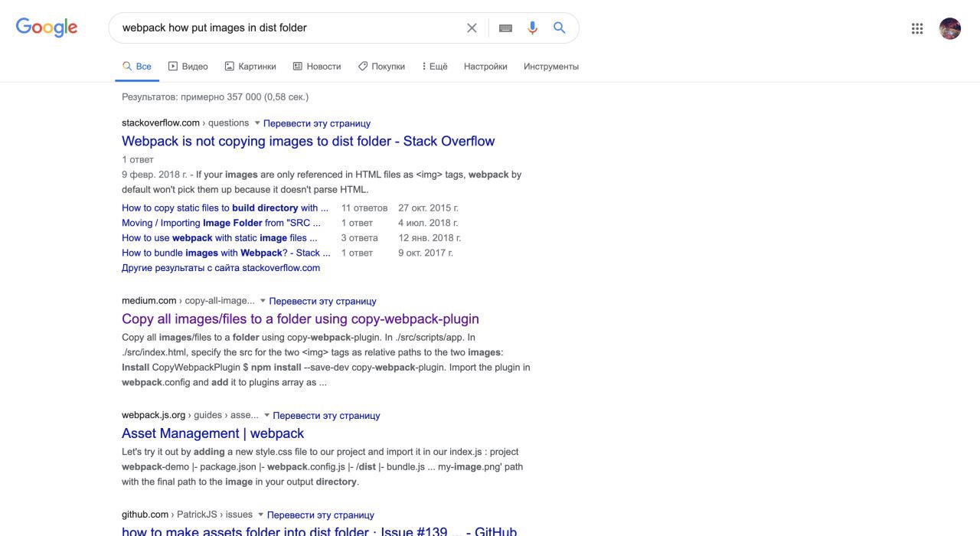This screenshot has width=980, height=536.
Task: Expand dropdown arrow next to stackoverflow.com
Action: tap(257, 123)
